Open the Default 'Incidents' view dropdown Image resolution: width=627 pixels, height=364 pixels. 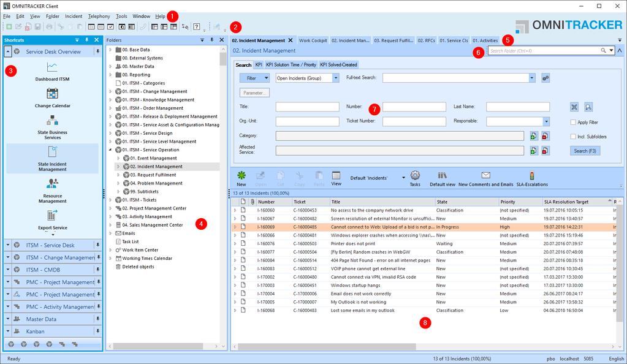coord(403,178)
